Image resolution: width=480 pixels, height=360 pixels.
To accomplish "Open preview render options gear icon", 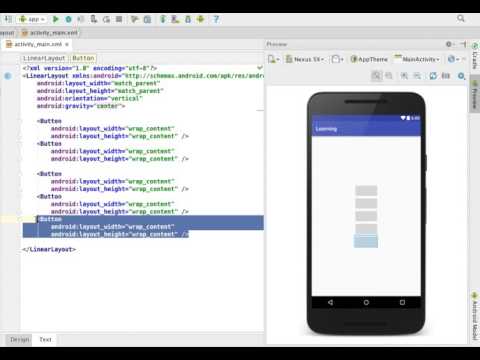I will pos(461,76).
